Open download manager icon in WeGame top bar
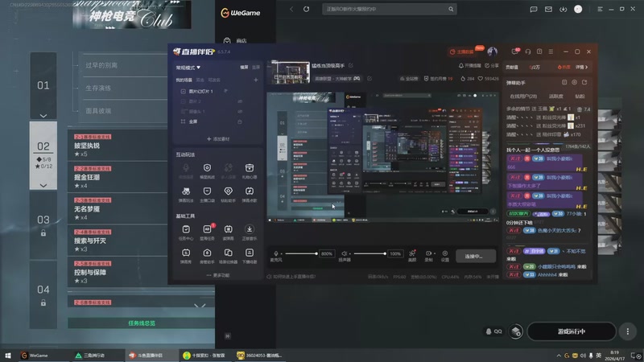 click(x=563, y=9)
